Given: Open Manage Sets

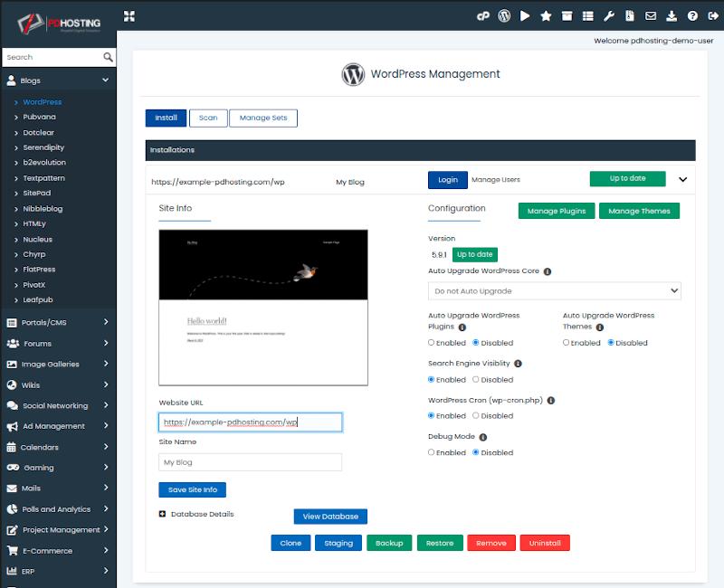Looking at the screenshot, I should (x=263, y=119).
